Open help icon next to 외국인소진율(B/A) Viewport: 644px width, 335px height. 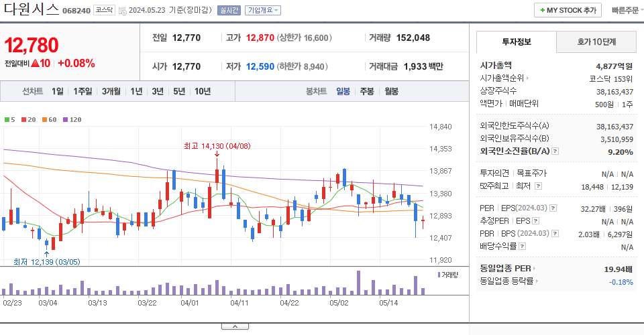pyautogui.click(x=555, y=151)
